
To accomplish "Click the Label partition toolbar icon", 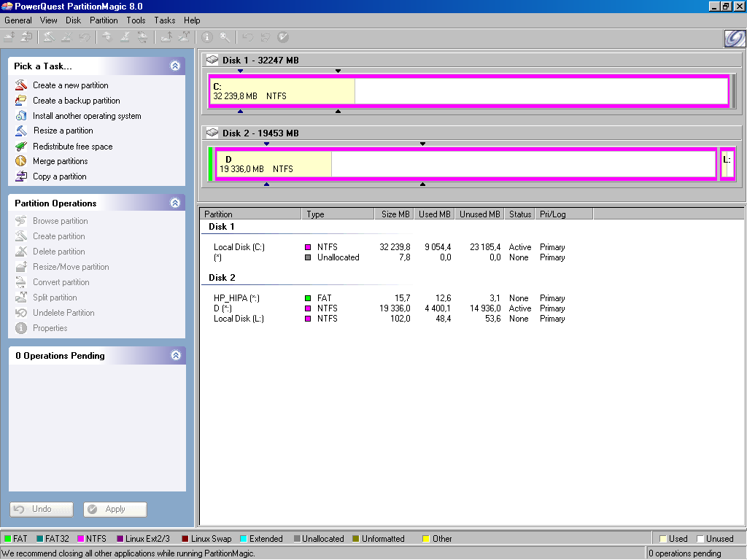I will pos(107,37).
